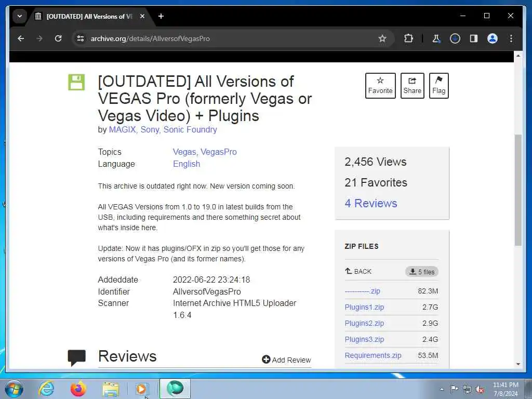Open the VegasPro topic link
532x399 pixels.
pos(219,152)
